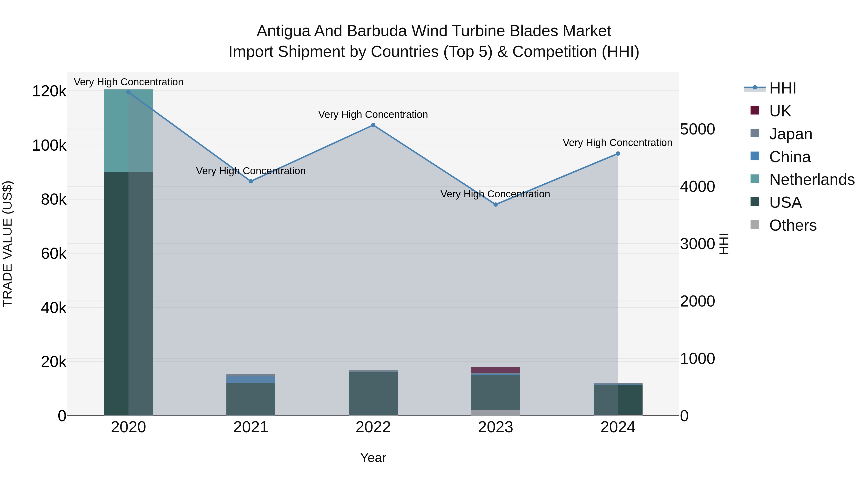This screenshot has height=488, width=868.
Task: Select the 2021 HHI data point
Action: (x=251, y=181)
